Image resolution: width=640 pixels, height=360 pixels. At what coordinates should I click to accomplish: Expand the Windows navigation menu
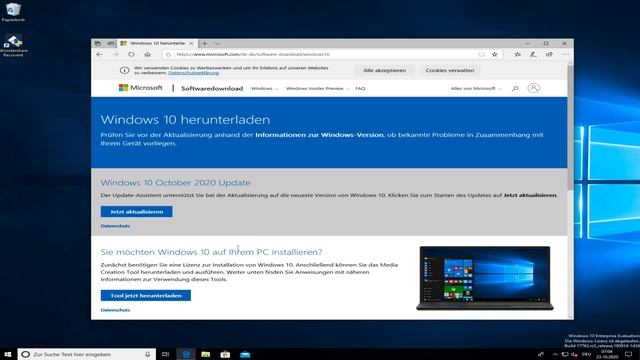point(264,88)
